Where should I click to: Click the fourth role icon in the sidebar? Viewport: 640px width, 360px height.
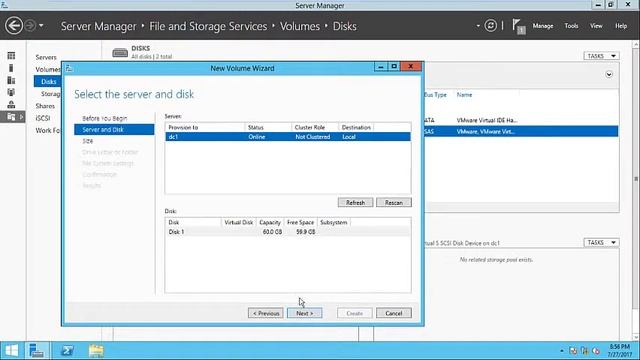(11, 92)
